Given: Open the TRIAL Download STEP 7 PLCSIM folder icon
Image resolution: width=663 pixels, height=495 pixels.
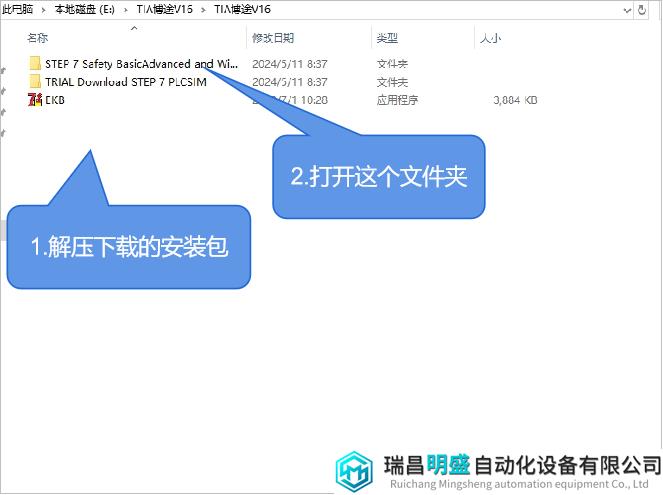Looking at the screenshot, I should click(x=35, y=82).
